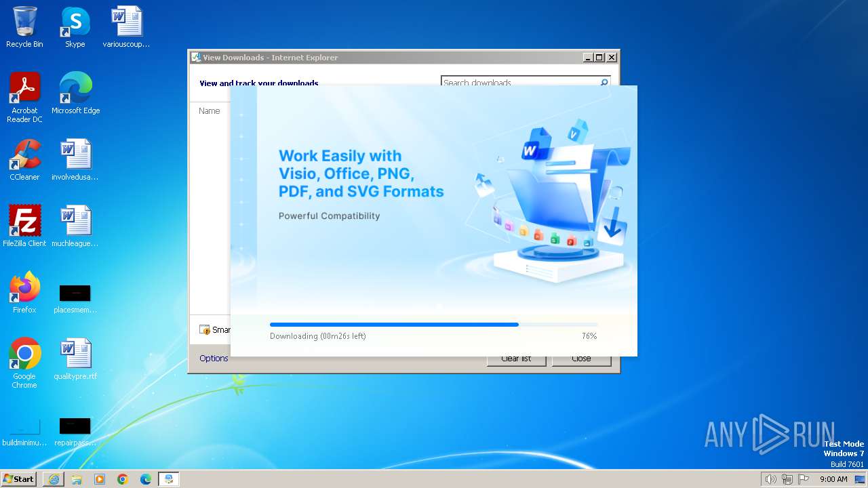The width and height of the screenshot is (868, 488).
Task: Open the Action Center flag icon
Action: coord(804,479)
